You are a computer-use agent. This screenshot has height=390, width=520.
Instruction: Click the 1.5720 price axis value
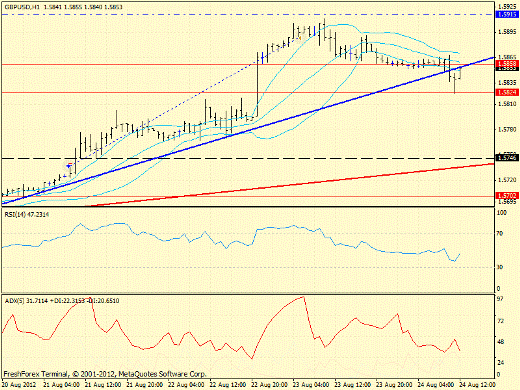click(x=507, y=180)
